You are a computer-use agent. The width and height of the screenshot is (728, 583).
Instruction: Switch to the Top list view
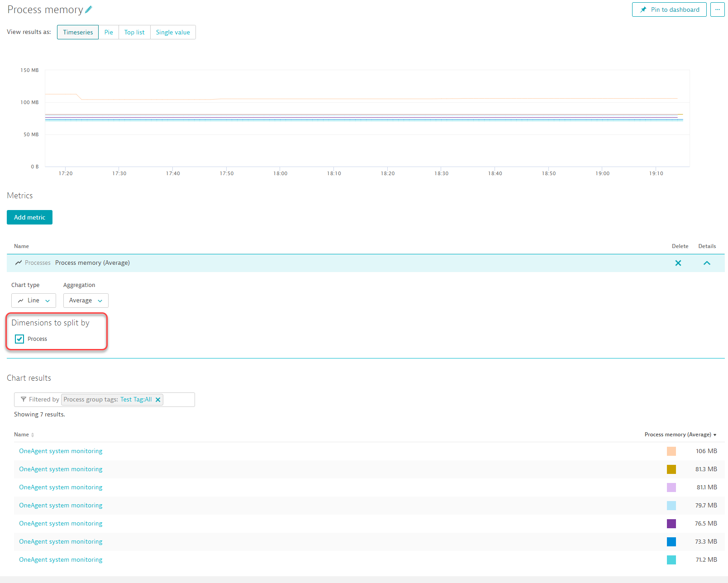tap(134, 32)
